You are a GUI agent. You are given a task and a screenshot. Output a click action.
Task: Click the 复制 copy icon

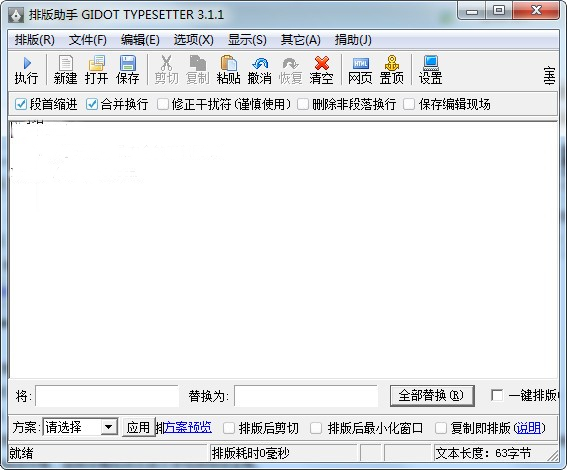coord(198,70)
